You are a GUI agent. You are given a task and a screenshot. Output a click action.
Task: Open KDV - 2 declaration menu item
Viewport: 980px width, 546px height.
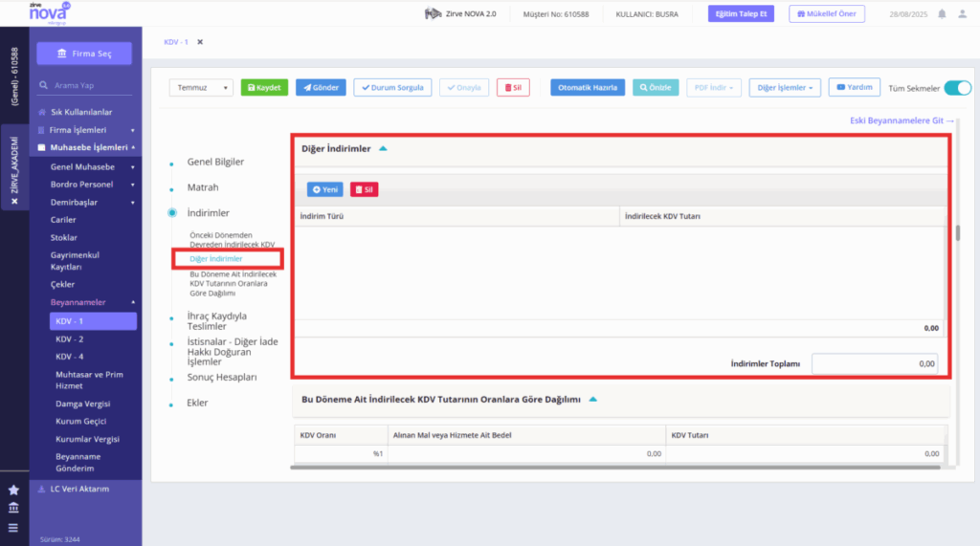pyautogui.click(x=69, y=339)
